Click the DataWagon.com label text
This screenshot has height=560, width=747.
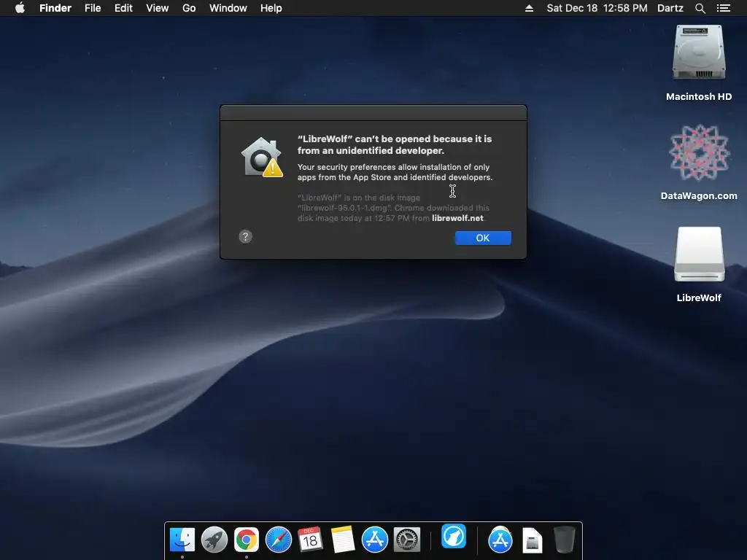tap(699, 195)
